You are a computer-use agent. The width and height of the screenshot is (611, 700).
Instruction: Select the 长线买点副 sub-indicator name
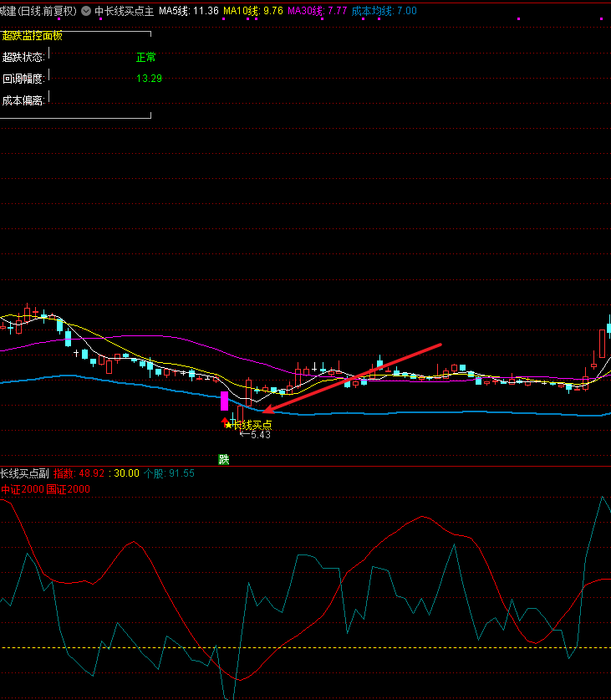[24, 473]
